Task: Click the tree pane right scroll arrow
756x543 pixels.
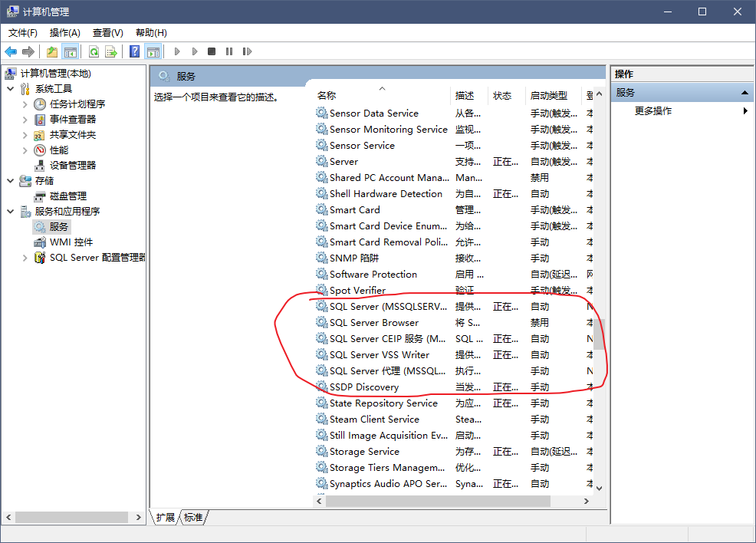Action: pyautogui.click(x=138, y=518)
